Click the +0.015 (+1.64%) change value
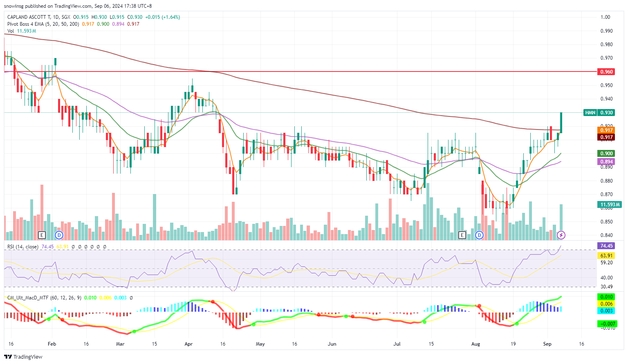Viewport: 628px width, 364px height. pyautogui.click(x=163, y=17)
